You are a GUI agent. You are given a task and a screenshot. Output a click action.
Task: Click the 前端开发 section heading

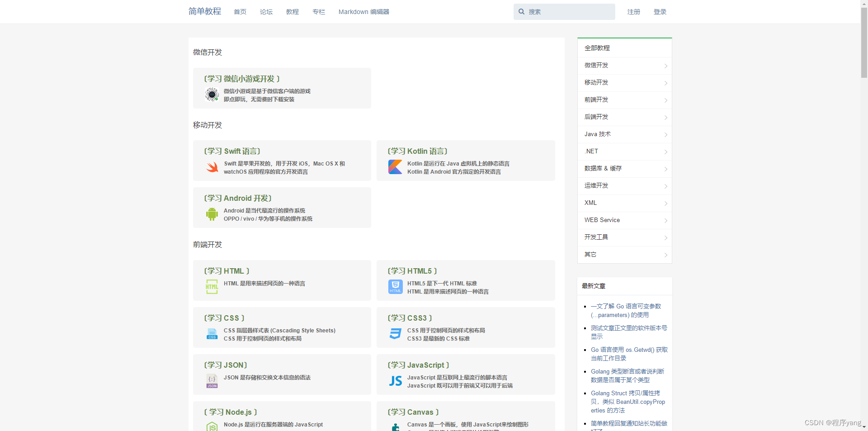[208, 245]
